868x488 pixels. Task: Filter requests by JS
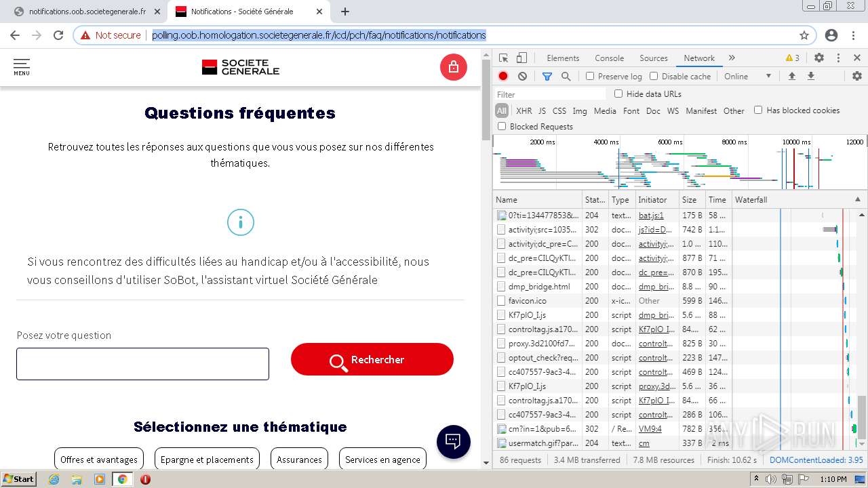542,110
